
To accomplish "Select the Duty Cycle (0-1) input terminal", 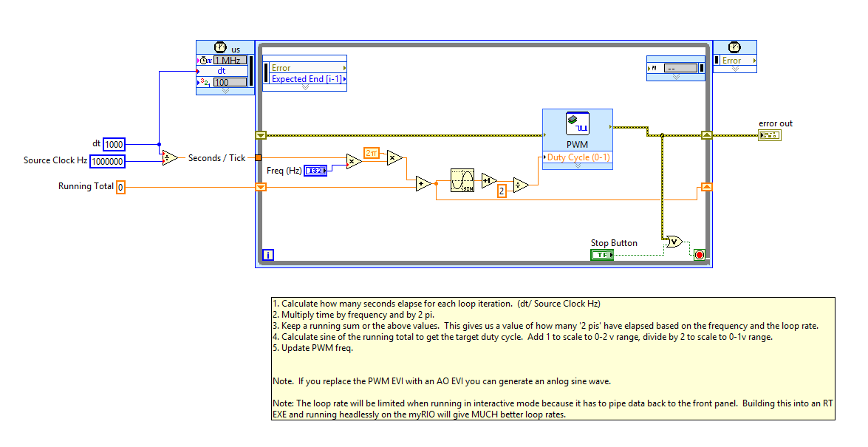I will pos(578,157).
